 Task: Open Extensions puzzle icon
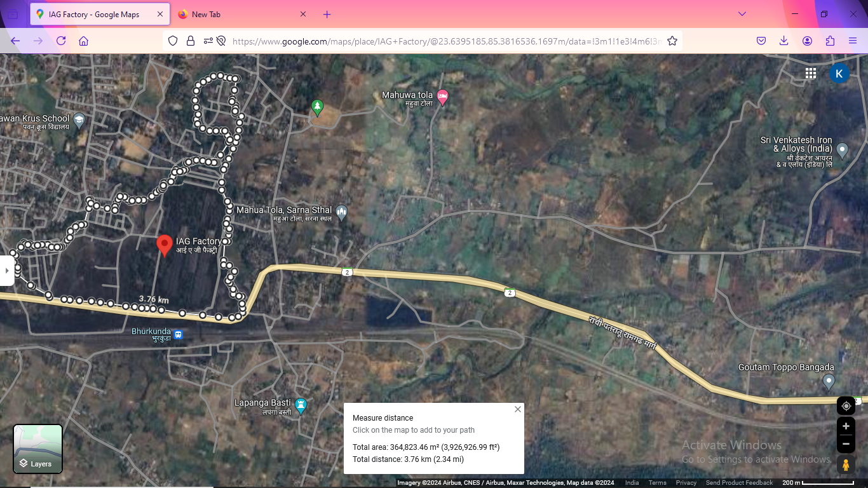pos(830,41)
